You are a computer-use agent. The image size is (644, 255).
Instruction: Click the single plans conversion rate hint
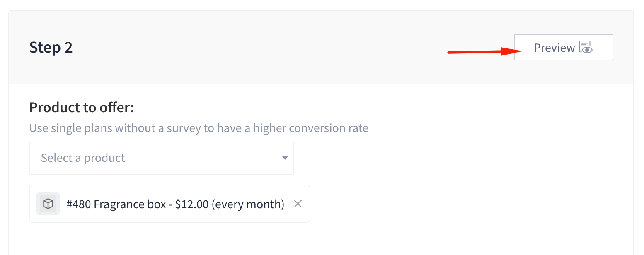click(199, 128)
